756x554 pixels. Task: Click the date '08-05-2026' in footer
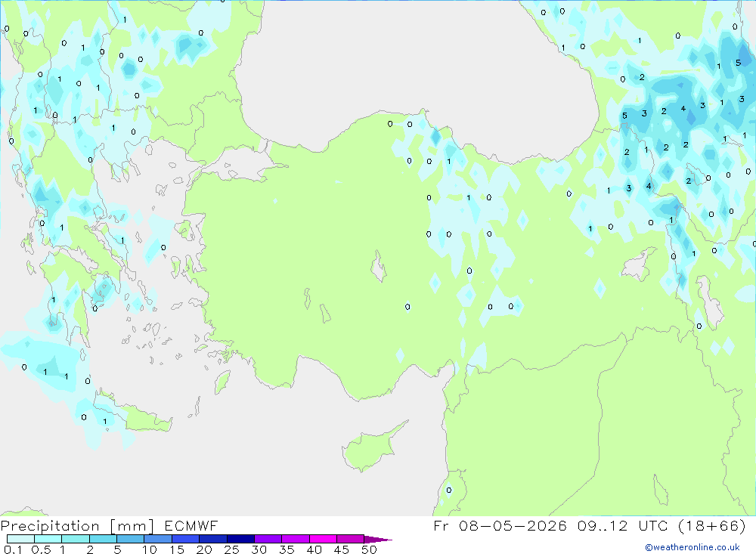[513, 525]
